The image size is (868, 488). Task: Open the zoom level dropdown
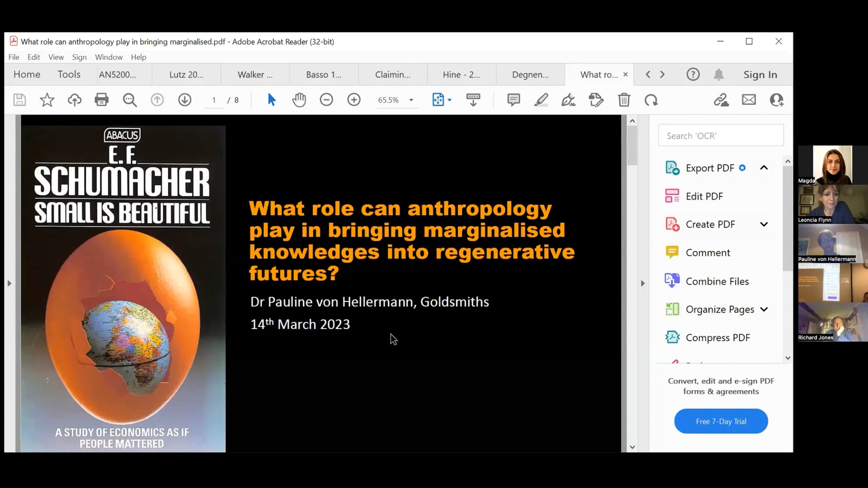[x=411, y=100]
